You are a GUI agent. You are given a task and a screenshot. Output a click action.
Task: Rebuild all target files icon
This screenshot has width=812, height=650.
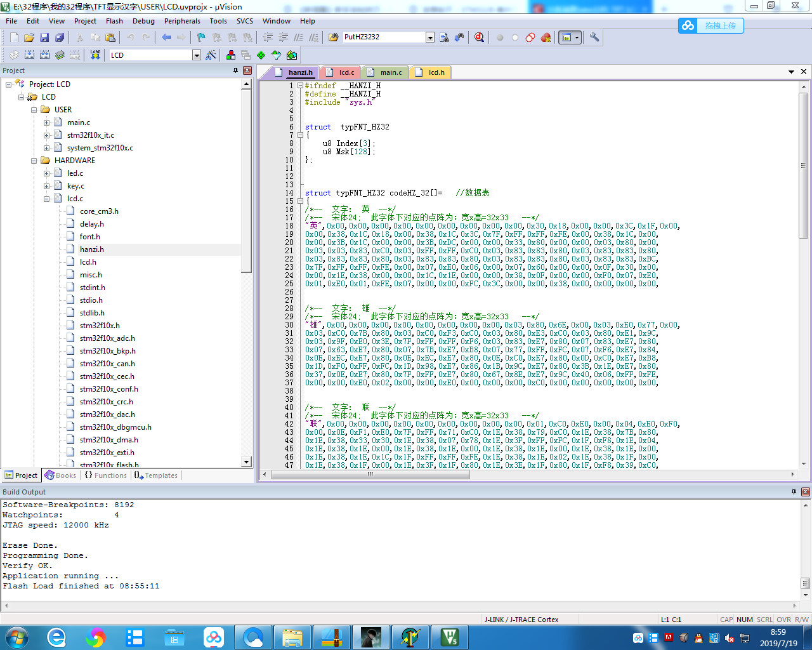(x=44, y=55)
